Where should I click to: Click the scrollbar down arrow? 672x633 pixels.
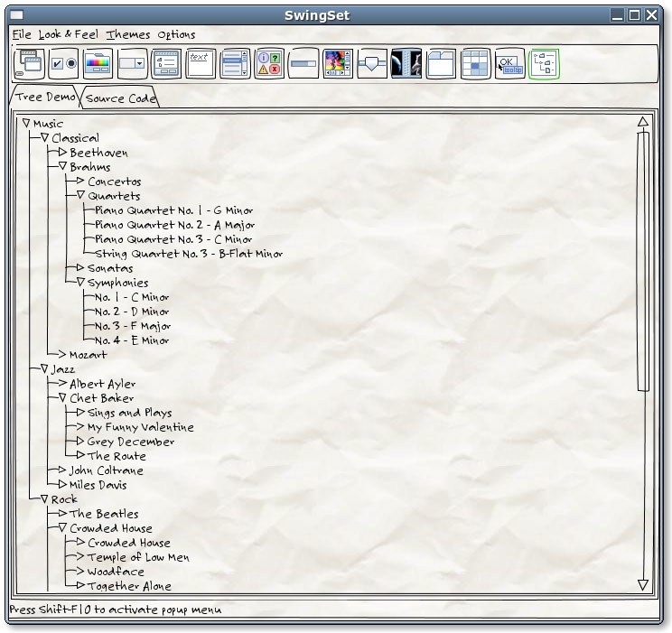coord(643,585)
